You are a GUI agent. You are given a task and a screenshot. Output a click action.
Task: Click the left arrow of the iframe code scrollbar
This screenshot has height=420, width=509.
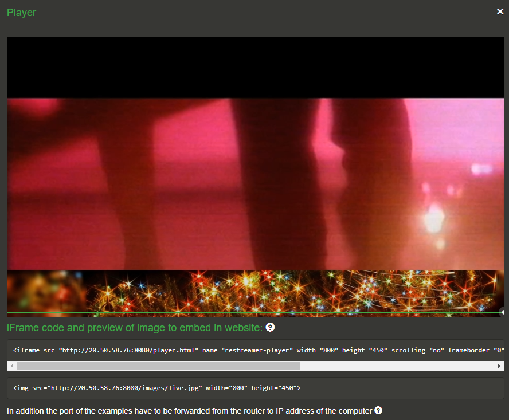(12, 366)
